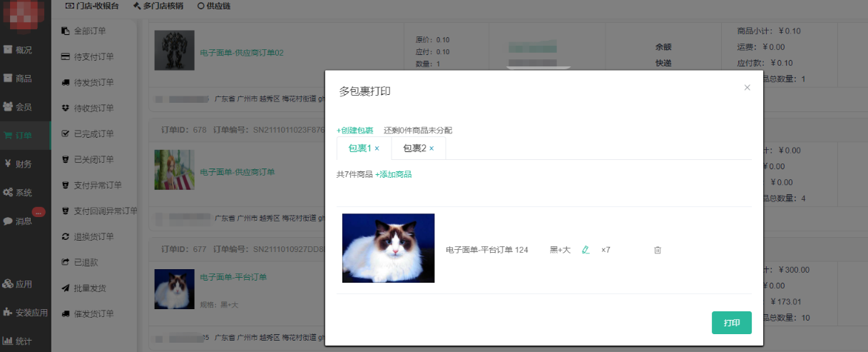The width and height of the screenshot is (868, 352).
Task: Click the 系统 gears icon
Action: click(8, 193)
